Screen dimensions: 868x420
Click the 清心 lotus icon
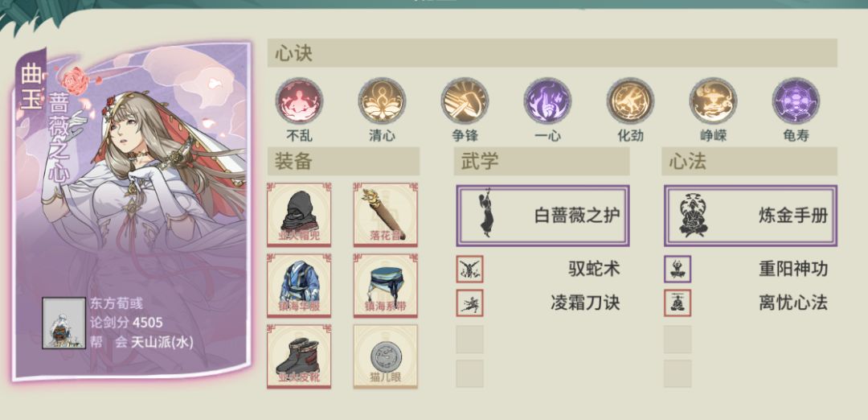point(382,101)
